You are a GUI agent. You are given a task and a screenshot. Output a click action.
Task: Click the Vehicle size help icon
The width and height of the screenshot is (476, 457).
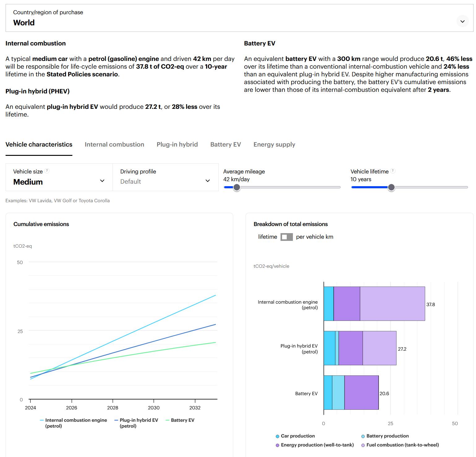pos(47,171)
